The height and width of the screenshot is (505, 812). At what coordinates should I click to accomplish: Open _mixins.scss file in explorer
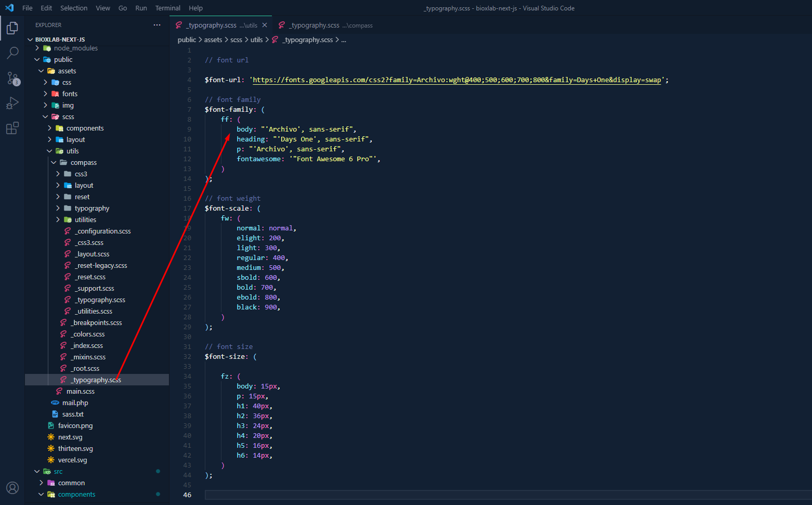click(x=89, y=357)
